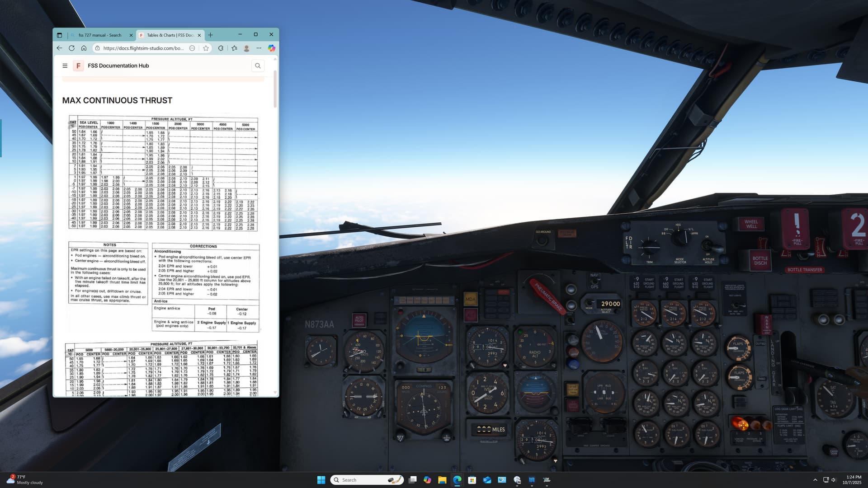The width and height of the screenshot is (868, 488).
Task: Switch to fss 727 manual Search tab
Action: pos(100,35)
